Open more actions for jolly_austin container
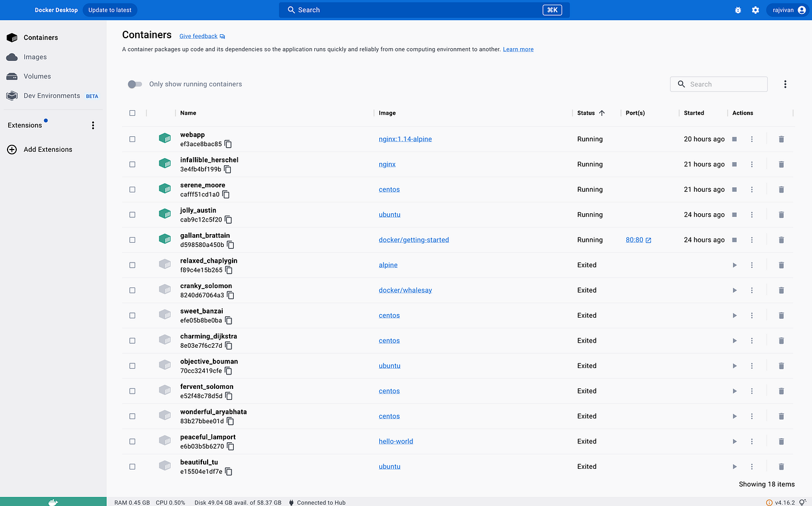Screen dimensions: 812x506 pyautogui.click(x=752, y=215)
